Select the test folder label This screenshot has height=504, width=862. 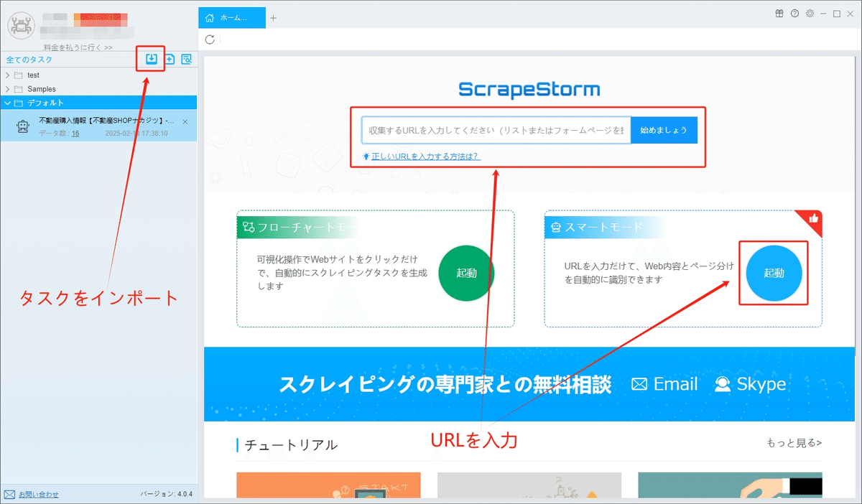coord(33,75)
